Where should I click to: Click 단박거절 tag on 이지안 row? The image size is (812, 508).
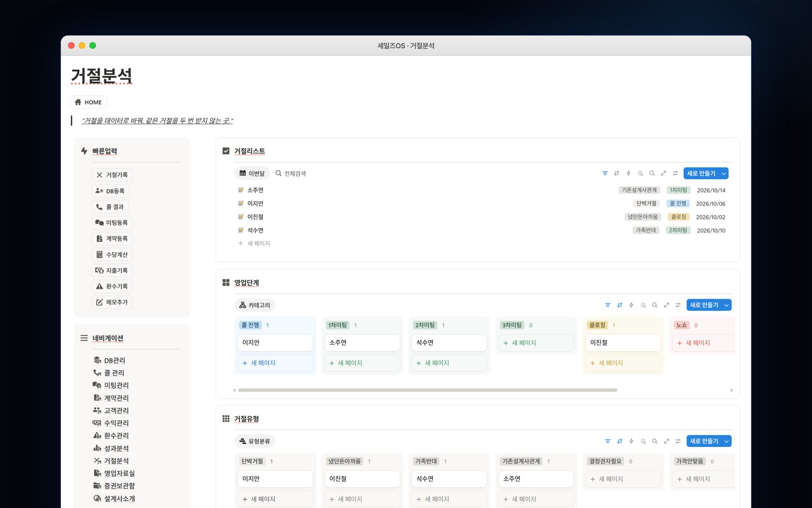point(647,203)
